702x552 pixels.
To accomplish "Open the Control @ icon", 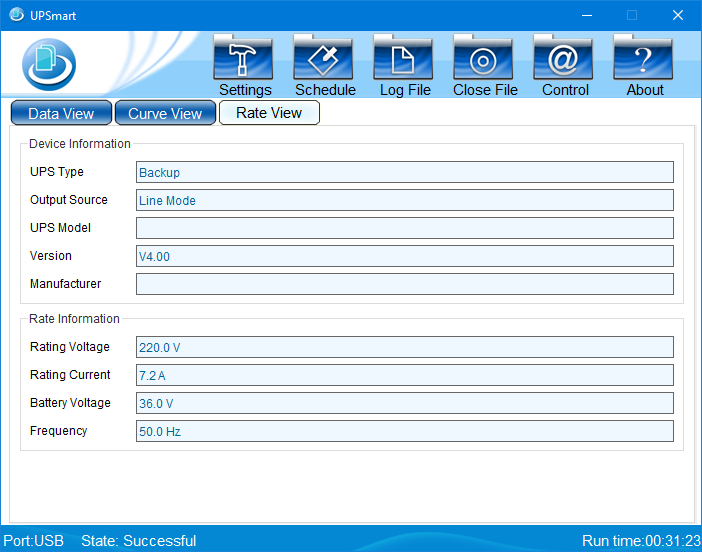I will 563,57.
